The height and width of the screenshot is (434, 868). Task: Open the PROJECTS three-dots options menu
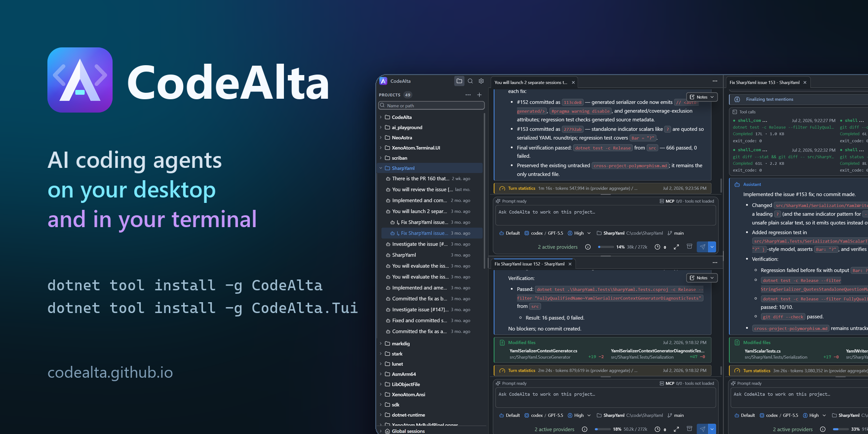tap(468, 95)
